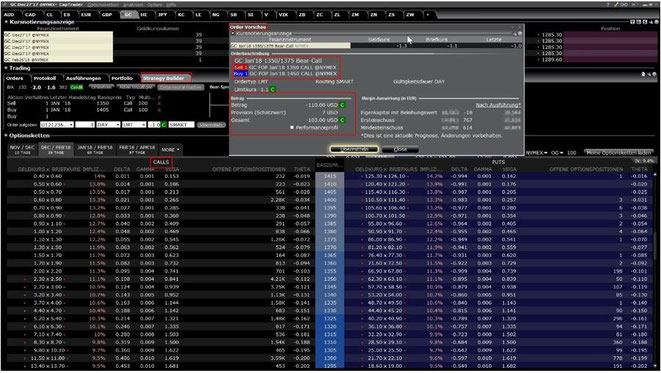661x373 pixels.
Task: Select the VIX symbol tab
Action: (283, 14)
